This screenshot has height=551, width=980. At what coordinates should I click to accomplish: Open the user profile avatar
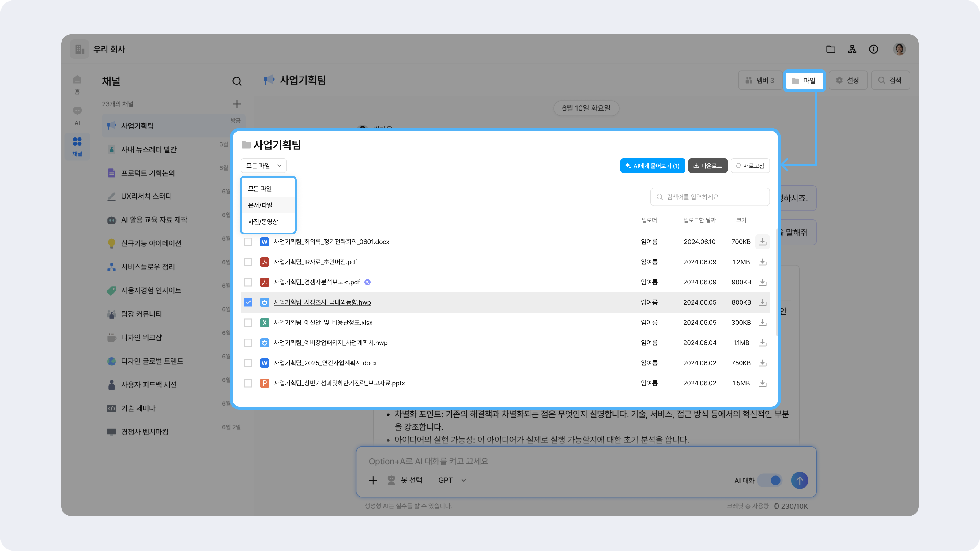899,49
